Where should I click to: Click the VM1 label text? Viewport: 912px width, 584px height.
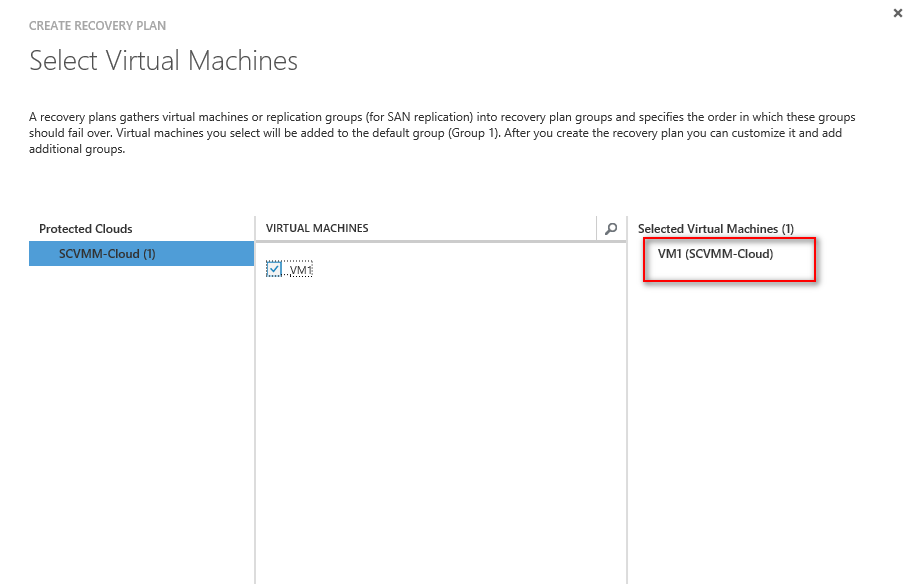tap(301, 270)
